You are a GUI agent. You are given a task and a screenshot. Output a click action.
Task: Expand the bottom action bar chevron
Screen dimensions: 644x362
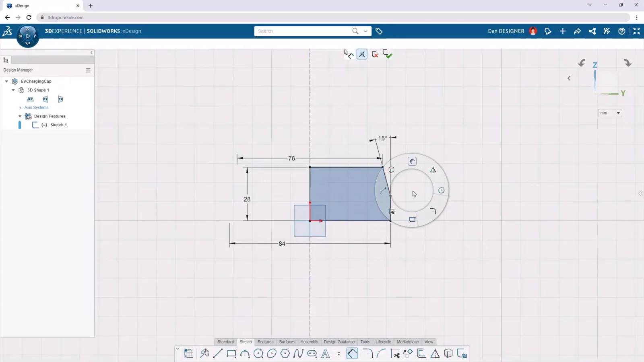[x=178, y=349]
